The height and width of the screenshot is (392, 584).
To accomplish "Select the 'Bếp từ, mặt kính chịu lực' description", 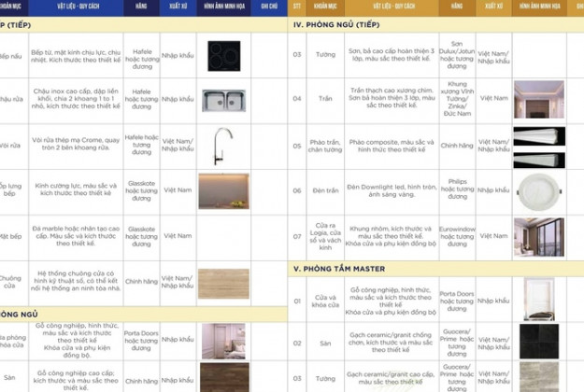I will (76, 56).
